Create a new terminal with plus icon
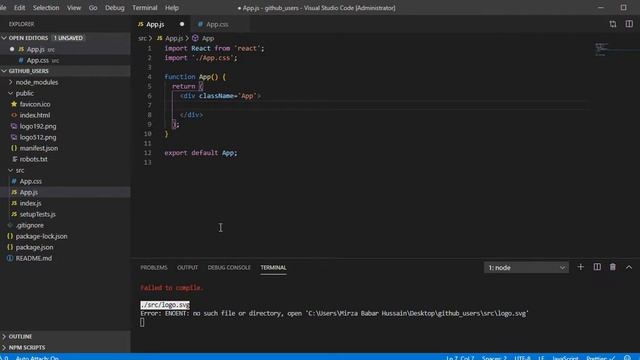 (580, 267)
